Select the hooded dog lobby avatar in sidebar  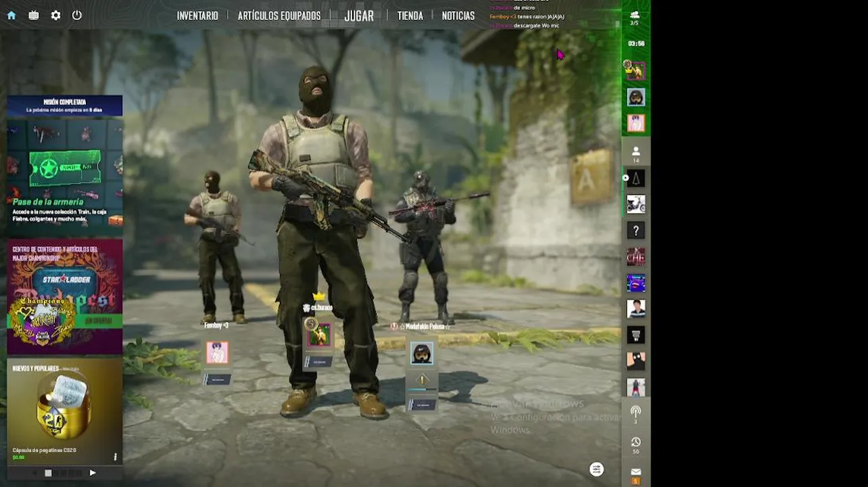click(635, 97)
